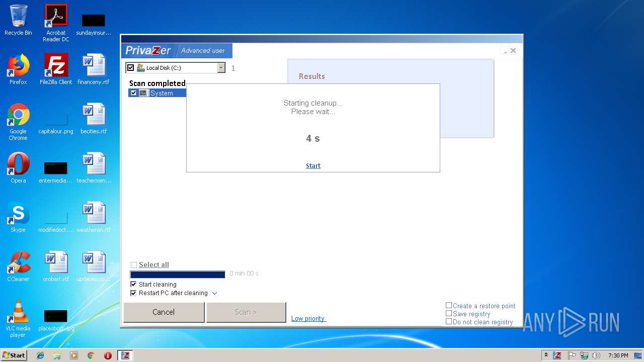Click the network icon in the tray

click(584, 355)
